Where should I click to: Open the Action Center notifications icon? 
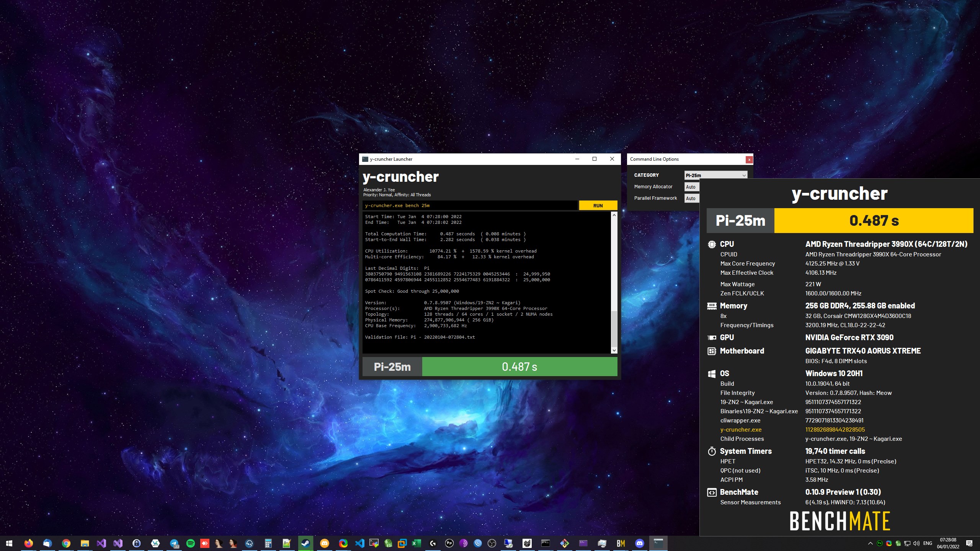pyautogui.click(x=969, y=543)
